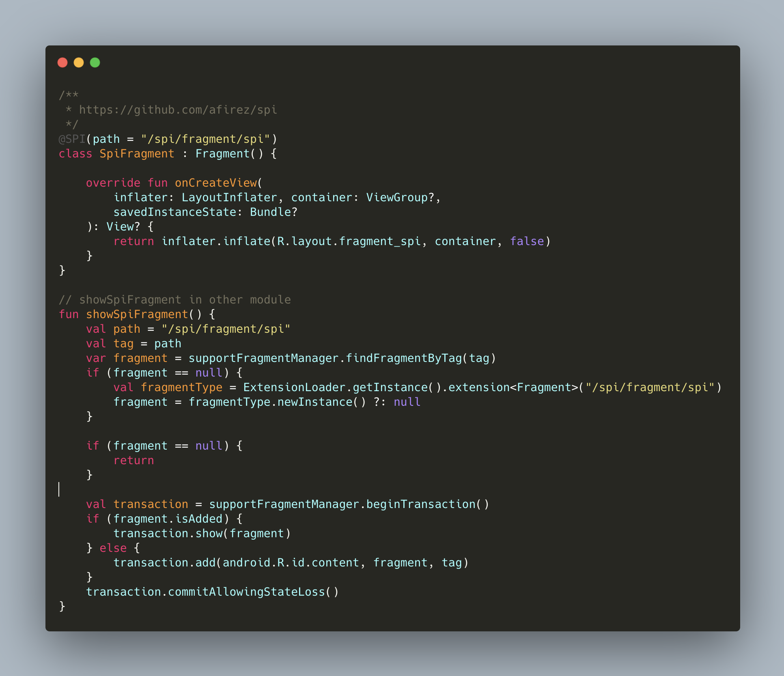Click the LayoutInflater type
This screenshot has height=676, width=784.
[x=229, y=198]
